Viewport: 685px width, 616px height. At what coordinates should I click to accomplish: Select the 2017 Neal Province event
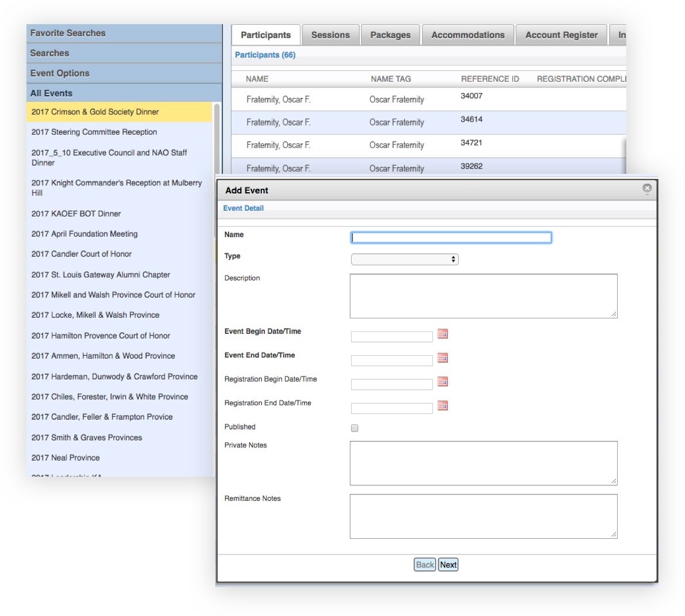tap(65, 458)
